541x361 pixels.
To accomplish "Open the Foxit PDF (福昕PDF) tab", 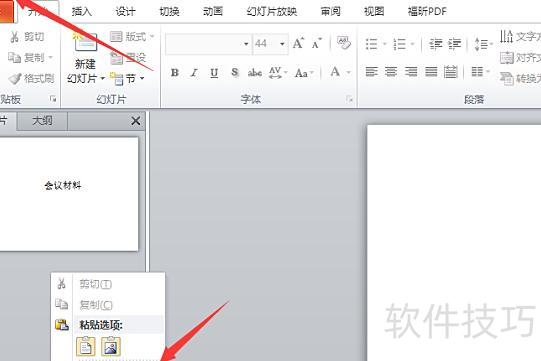I will 427,11.
